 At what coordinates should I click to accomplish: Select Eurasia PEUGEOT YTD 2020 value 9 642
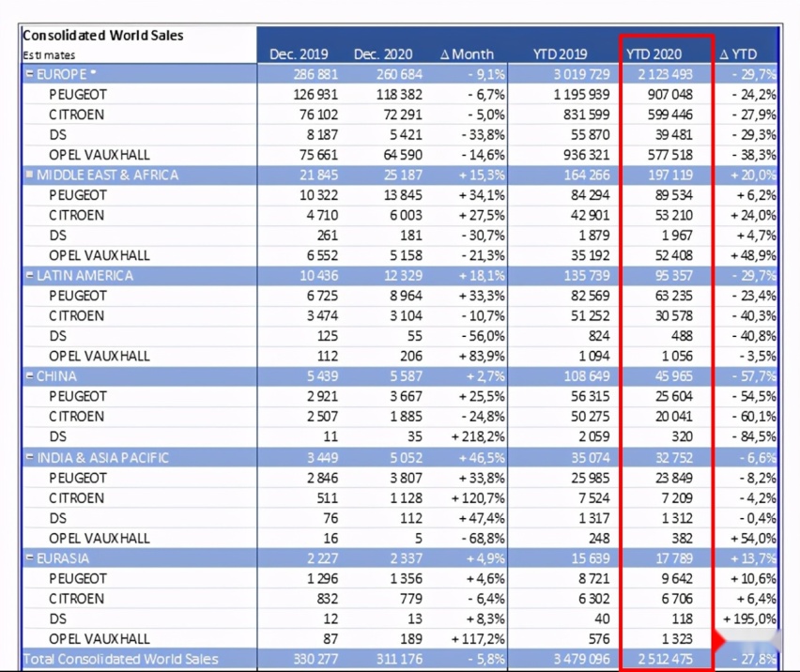pyautogui.click(x=678, y=578)
